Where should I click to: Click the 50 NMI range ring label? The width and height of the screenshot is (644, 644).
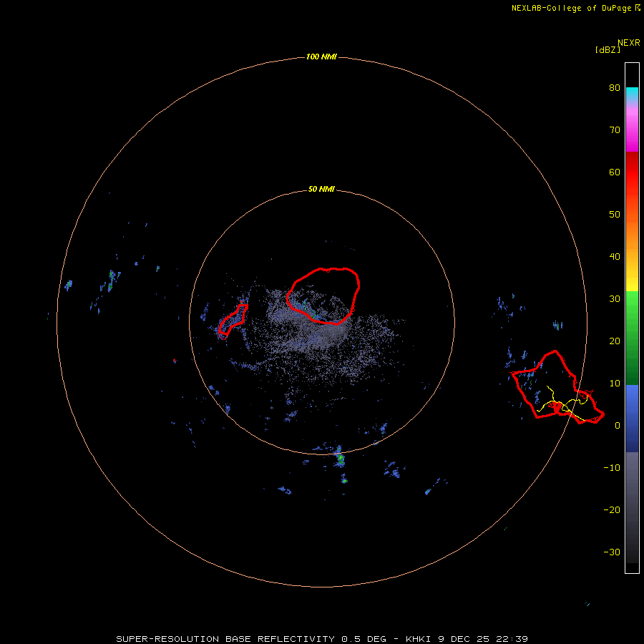[321, 190]
